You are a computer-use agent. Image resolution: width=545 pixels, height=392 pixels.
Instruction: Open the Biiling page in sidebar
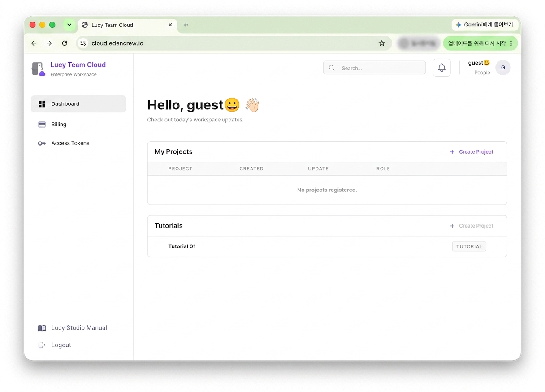click(78, 125)
